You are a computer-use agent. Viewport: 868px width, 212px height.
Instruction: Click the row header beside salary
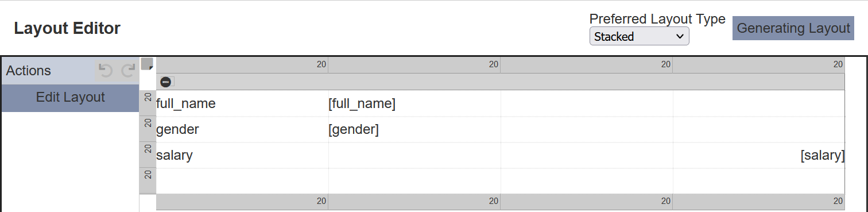coord(148,155)
